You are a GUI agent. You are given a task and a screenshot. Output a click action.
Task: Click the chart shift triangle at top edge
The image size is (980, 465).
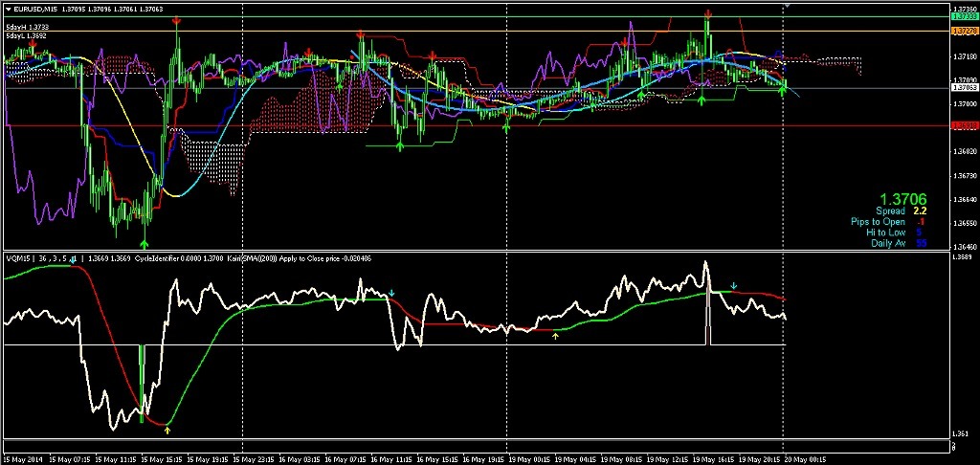(x=787, y=5)
